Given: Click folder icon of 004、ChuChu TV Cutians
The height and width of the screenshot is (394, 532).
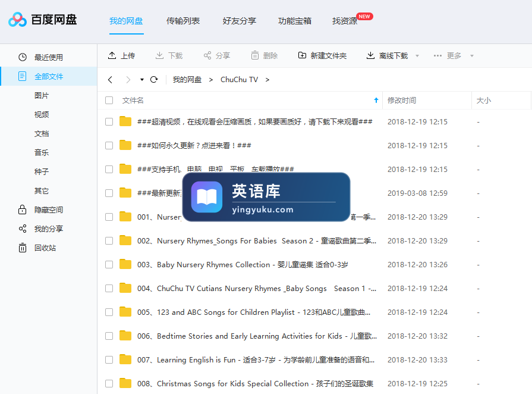Looking at the screenshot, I should [125, 288].
